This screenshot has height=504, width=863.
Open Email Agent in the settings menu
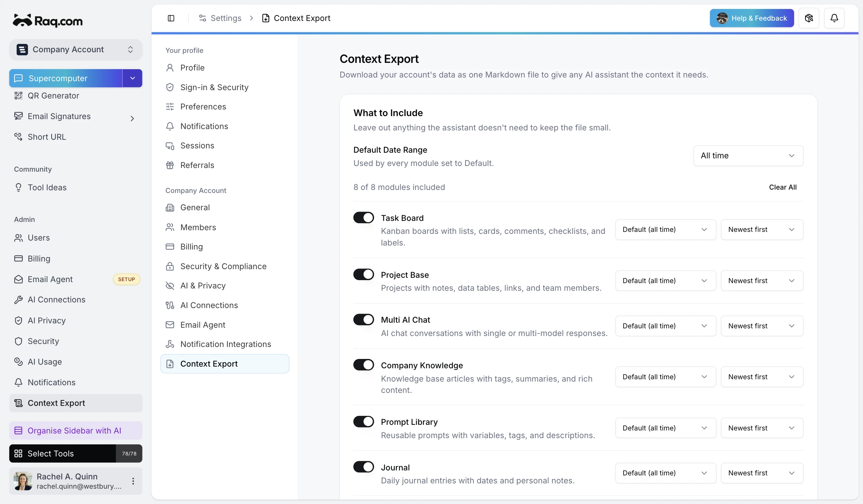(x=225, y=325)
